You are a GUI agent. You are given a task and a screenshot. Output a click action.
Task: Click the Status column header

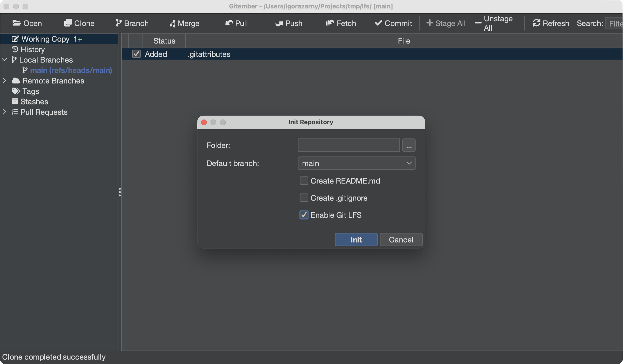pyautogui.click(x=164, y=41)
